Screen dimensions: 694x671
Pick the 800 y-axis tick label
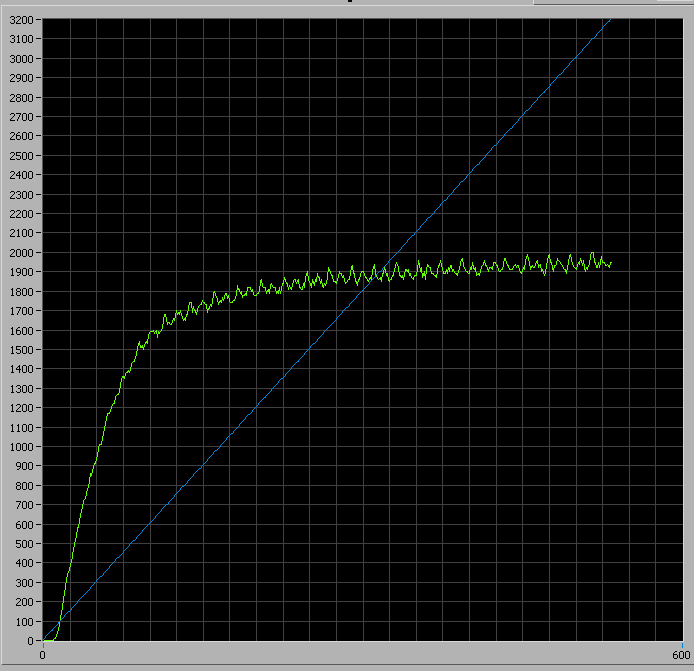coord(24,486)
